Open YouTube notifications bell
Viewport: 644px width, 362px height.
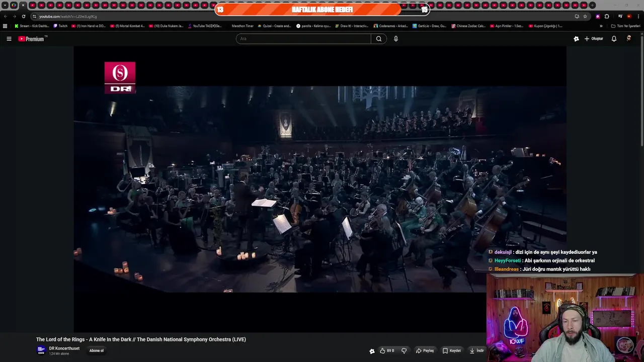coord(614,39)
